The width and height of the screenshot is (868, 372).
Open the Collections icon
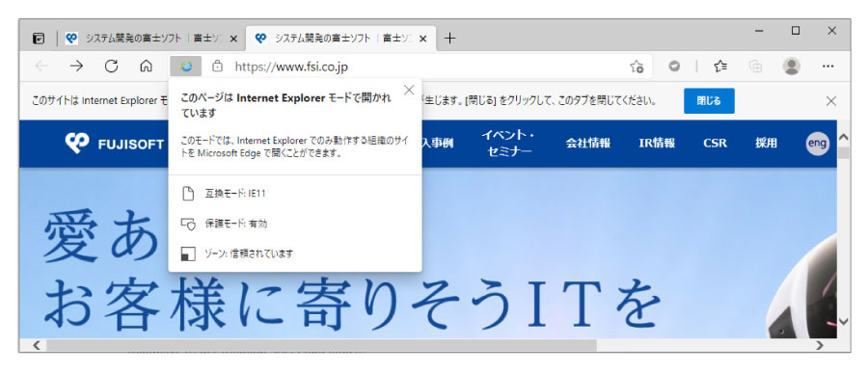click(755, 66)
